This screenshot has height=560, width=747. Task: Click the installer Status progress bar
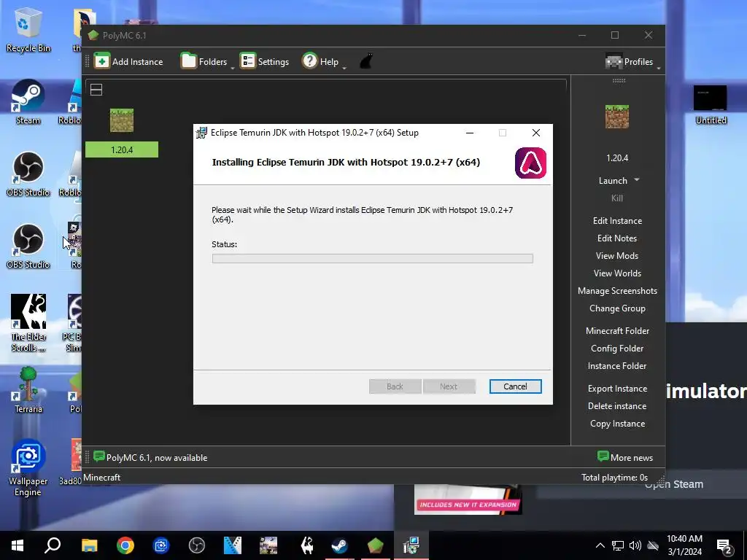[373, 259]
